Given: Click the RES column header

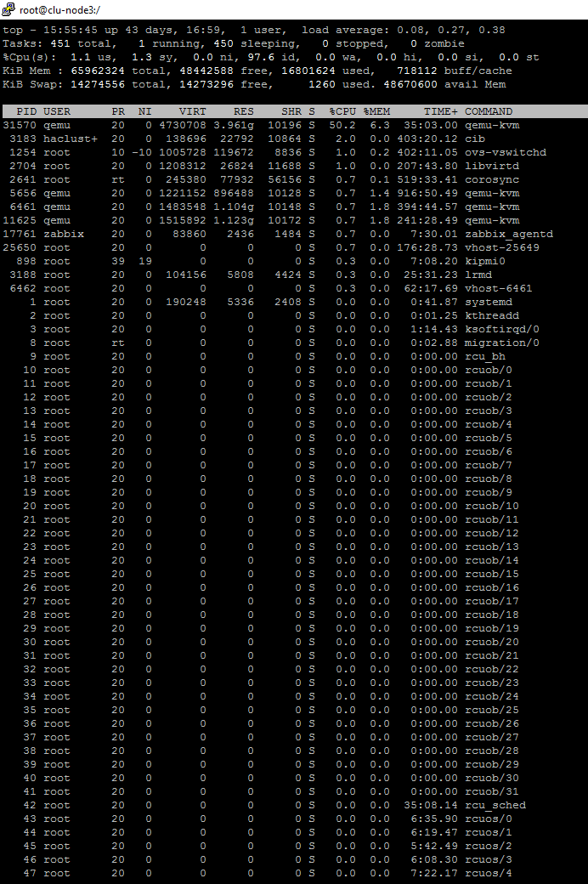Looking at the screenshot, I should point(244,111).
